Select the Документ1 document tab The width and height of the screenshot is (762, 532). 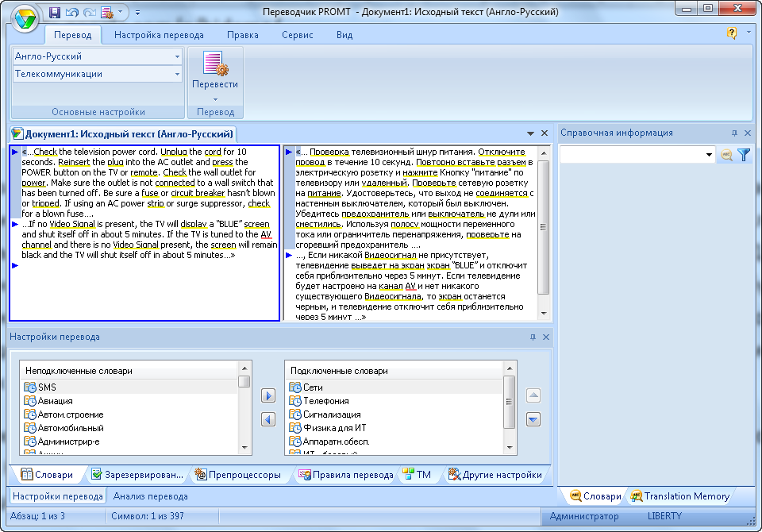pos(122,133)
